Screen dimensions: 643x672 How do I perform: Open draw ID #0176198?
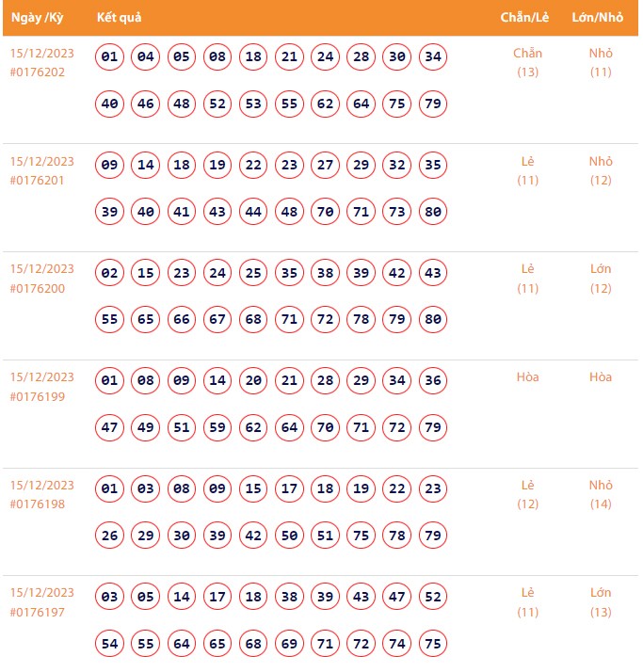pos(38,504)
